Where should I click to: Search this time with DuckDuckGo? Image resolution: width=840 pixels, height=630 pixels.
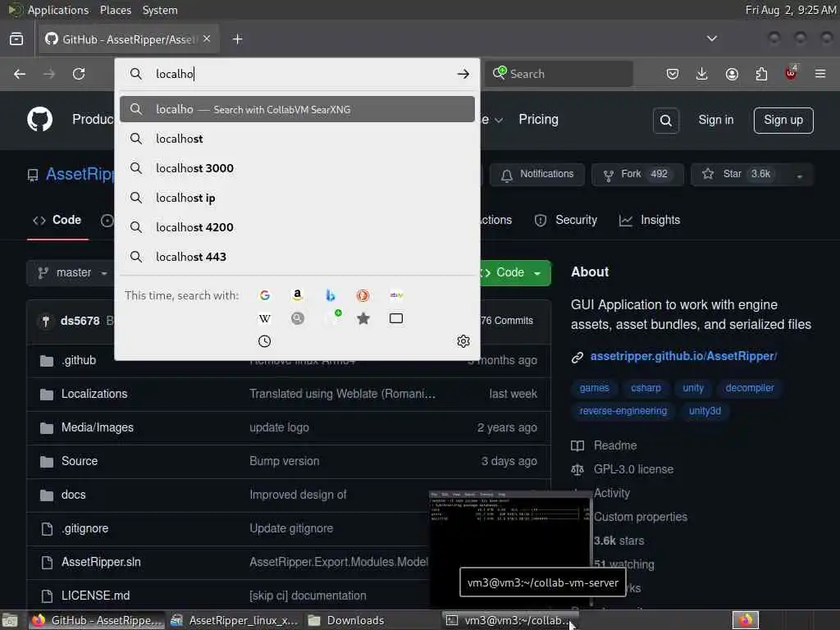pyautogui.click(x=363, y=295)
